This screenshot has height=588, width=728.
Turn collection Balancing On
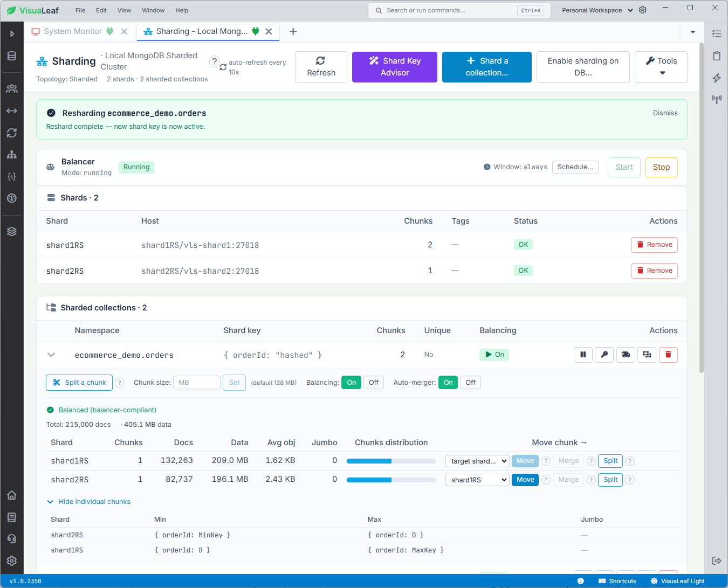pyautogui.click(x=352, y=383)
